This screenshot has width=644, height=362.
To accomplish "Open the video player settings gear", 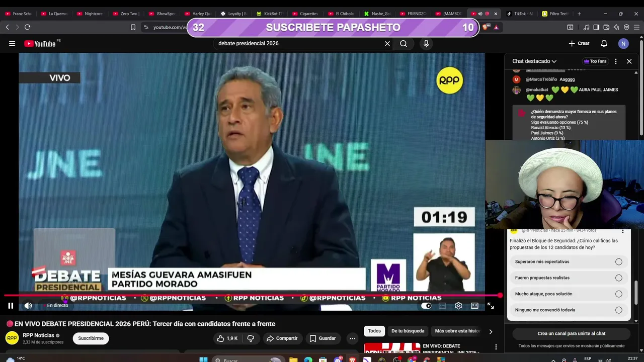I will 458,305.
